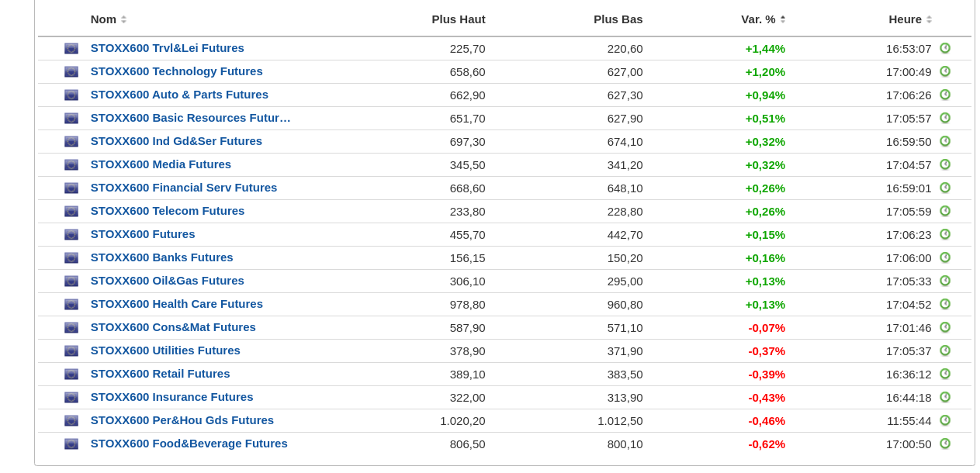Click the clock icon in the Food&Beverage Futures row
Image resolution: width=980 pixels, height=473 pixels.
point(944,444)
